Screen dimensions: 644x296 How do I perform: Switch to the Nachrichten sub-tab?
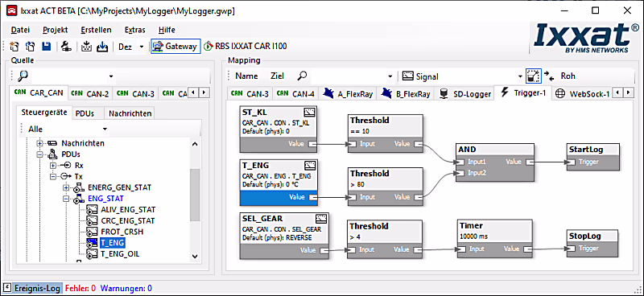130,113
